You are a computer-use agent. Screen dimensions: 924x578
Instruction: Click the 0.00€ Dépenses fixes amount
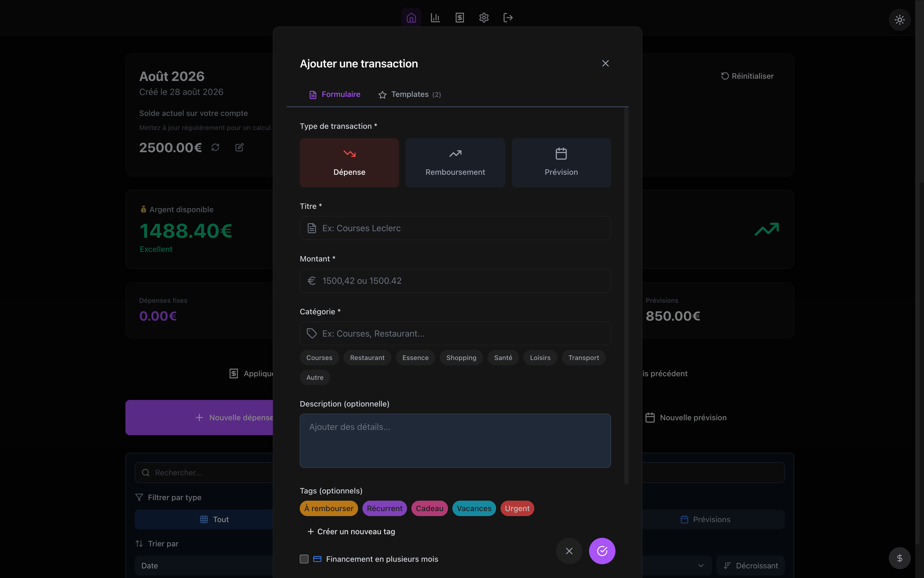[x=158, y=316]
